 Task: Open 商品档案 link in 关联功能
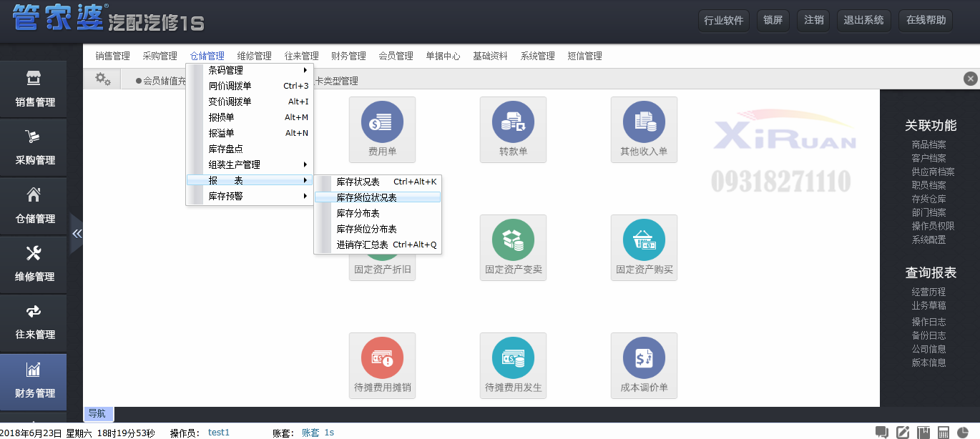pyautogui.click(x=928, y=144)
